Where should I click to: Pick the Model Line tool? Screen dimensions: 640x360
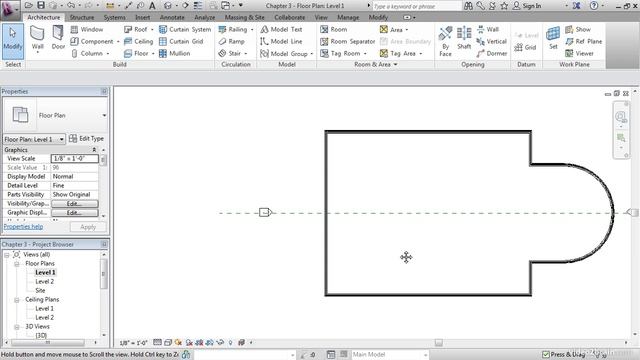[x=281, y=41]
